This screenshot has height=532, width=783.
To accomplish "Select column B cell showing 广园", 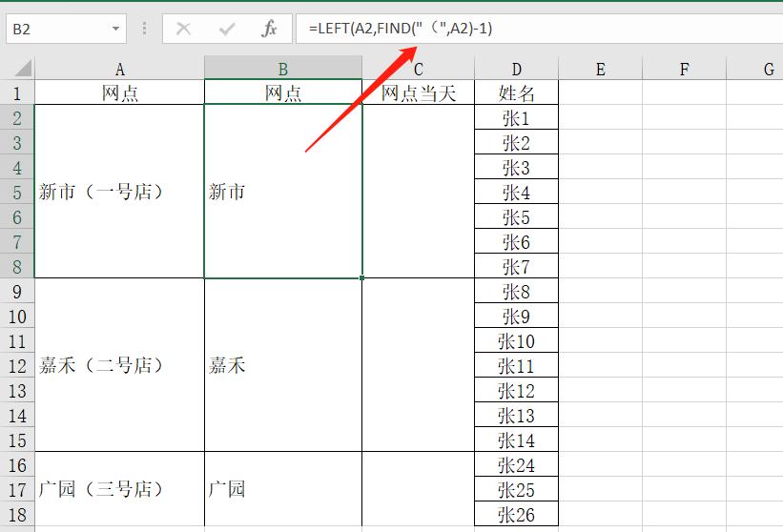I will (283, 489).
